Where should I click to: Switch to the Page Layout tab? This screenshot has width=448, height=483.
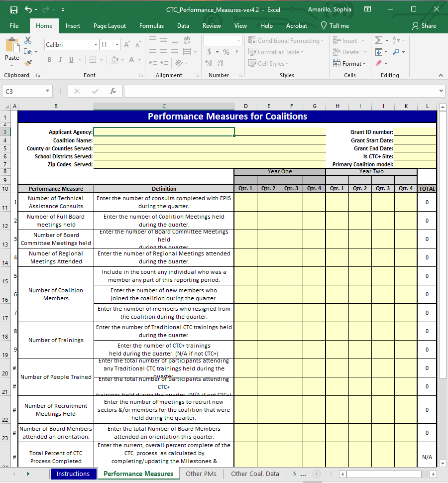coord(110,26)
